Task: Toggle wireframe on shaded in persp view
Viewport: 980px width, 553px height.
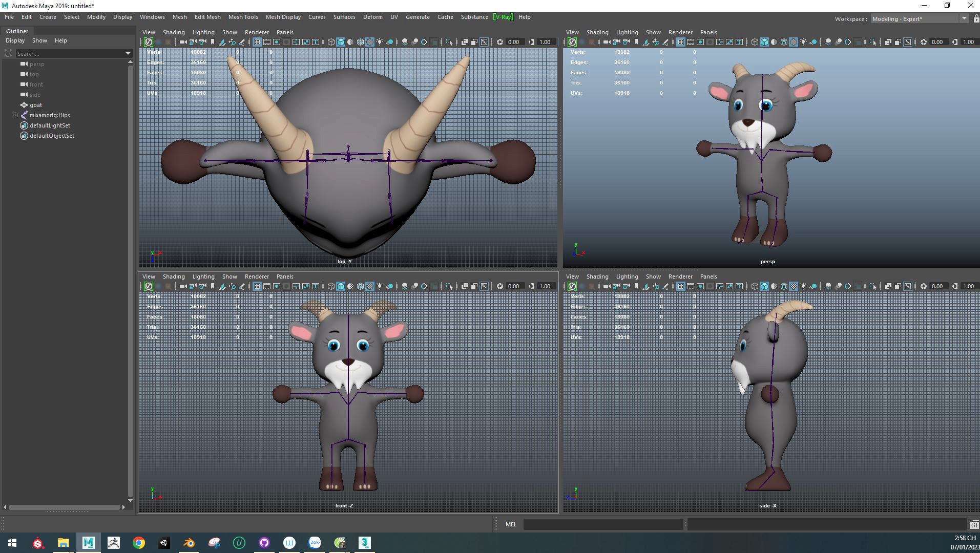Action: point(784,42)
